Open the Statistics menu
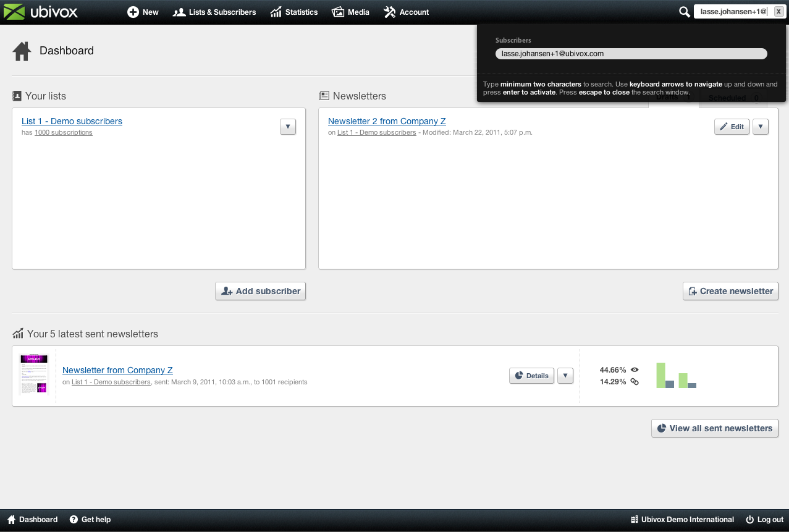The image size is (789, 532). 294,12
